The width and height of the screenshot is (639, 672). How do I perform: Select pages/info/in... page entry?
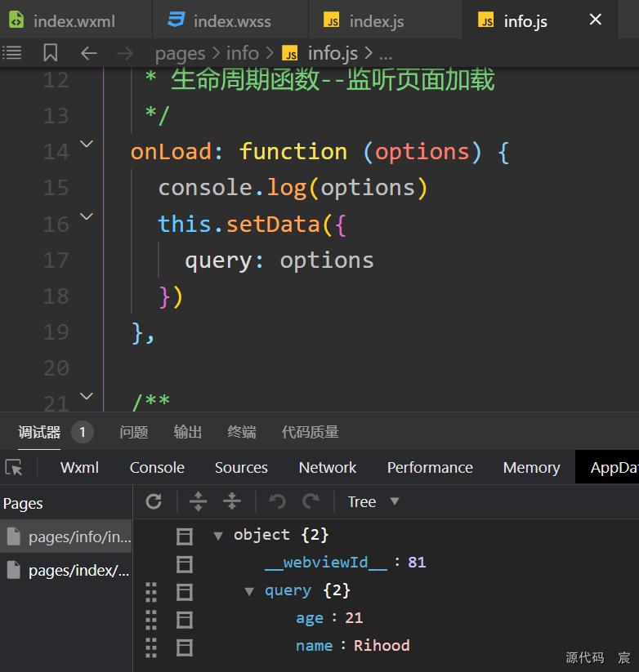(x=66, y=536)
